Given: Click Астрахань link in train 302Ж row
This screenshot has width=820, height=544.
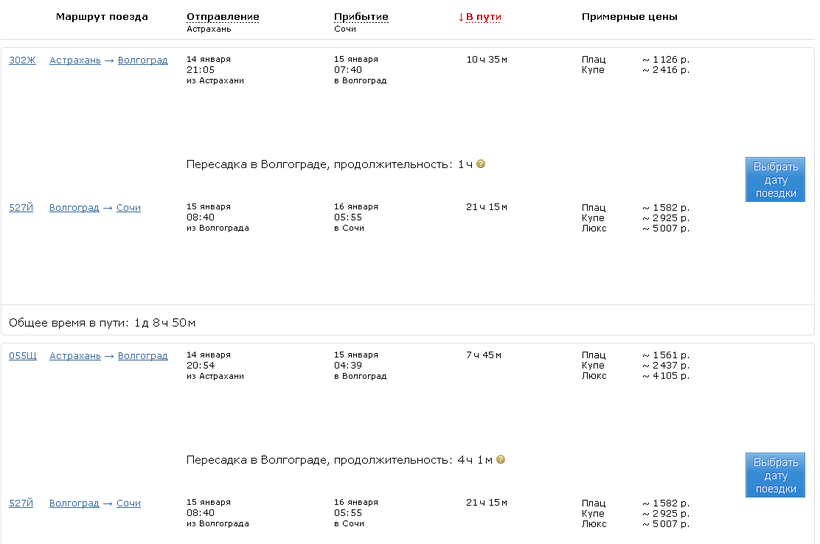Looking at the screenshot, I should (75, 60).
